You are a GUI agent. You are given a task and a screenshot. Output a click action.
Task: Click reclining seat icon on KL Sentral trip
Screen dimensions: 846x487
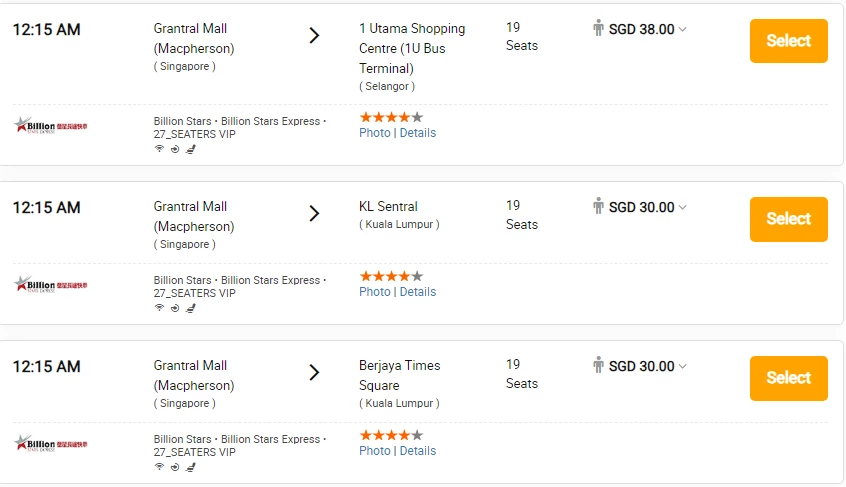(190, 308)
